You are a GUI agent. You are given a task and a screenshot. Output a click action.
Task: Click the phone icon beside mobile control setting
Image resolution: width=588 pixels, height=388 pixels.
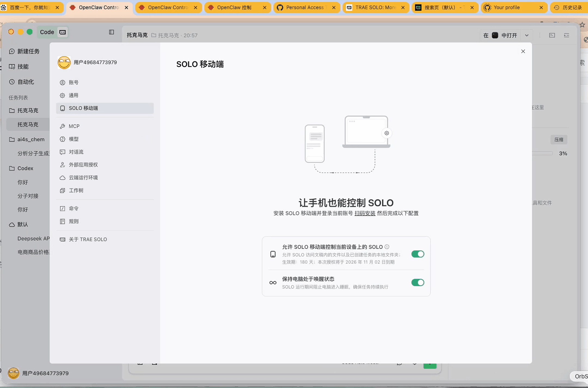(x=273, y=254)
